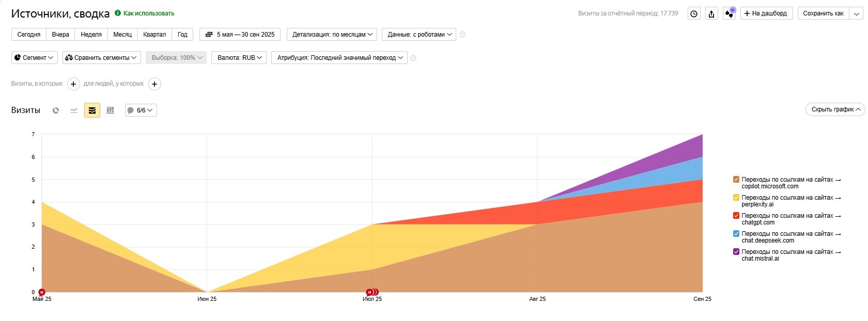The image size is (868, 321).
Task: Add a visits condition with plus icon
Action: [x=73, y=84]
